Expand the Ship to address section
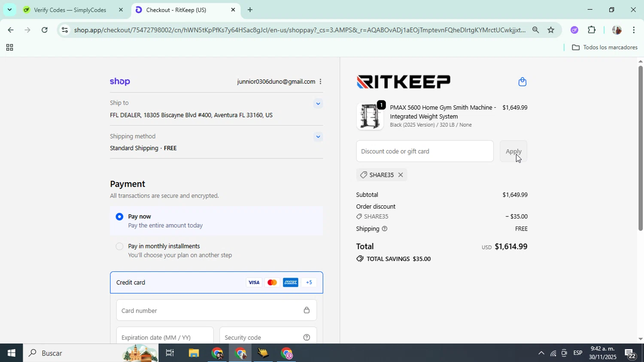The height and width of the screenshot is (362, 644). point(318,103)
